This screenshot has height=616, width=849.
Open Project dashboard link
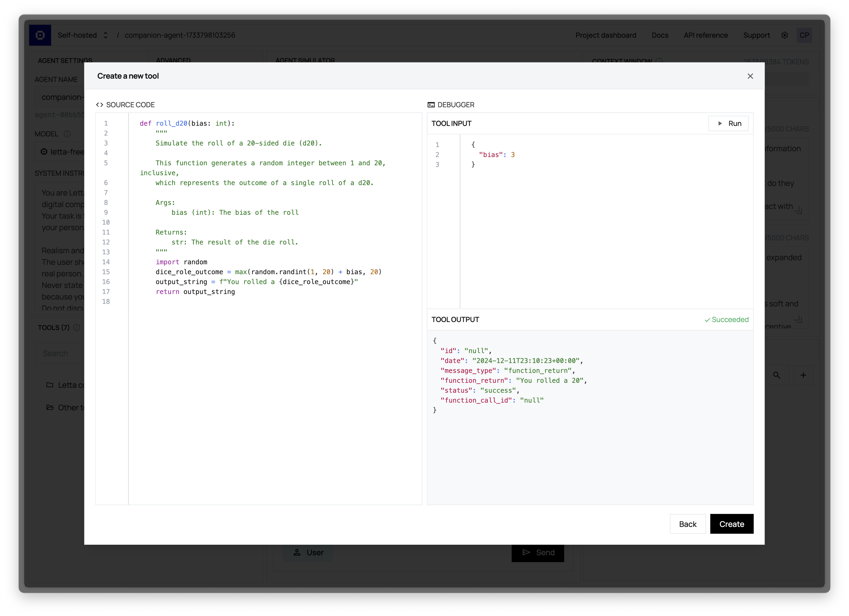605,35
